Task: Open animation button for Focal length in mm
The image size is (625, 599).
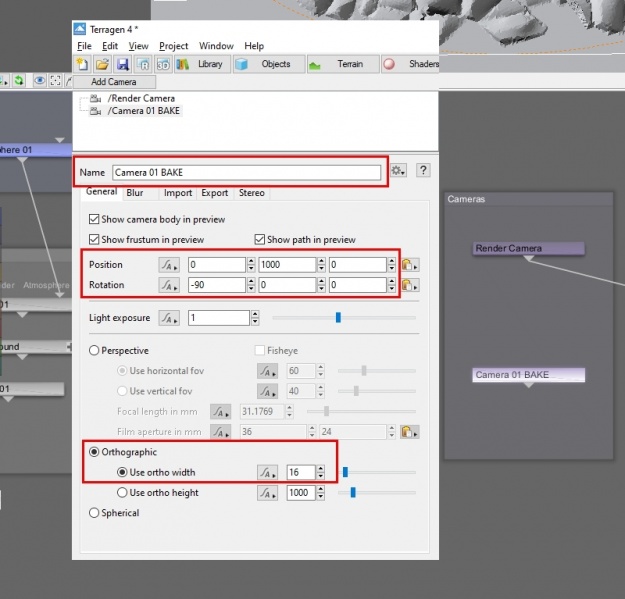Action: tap(220, 412)
